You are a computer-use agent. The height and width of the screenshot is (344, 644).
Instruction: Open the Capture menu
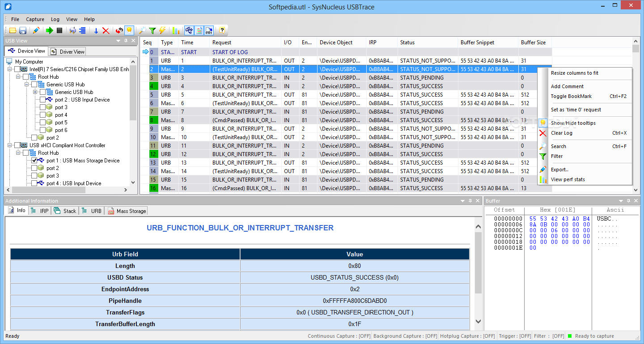[x=35, y=19]
